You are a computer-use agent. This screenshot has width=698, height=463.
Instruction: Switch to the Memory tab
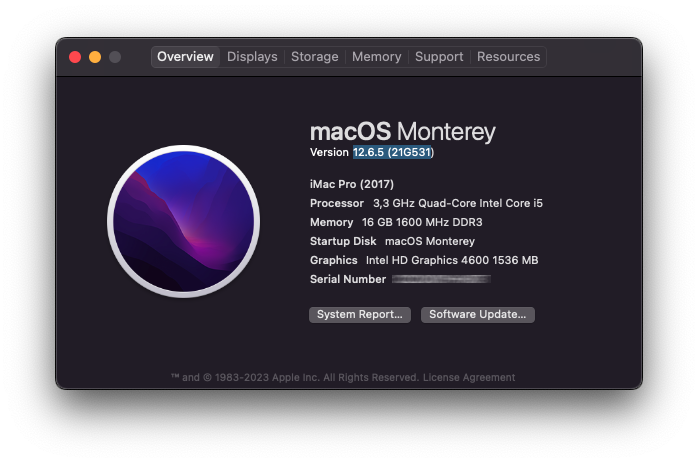tap(377, 57)
